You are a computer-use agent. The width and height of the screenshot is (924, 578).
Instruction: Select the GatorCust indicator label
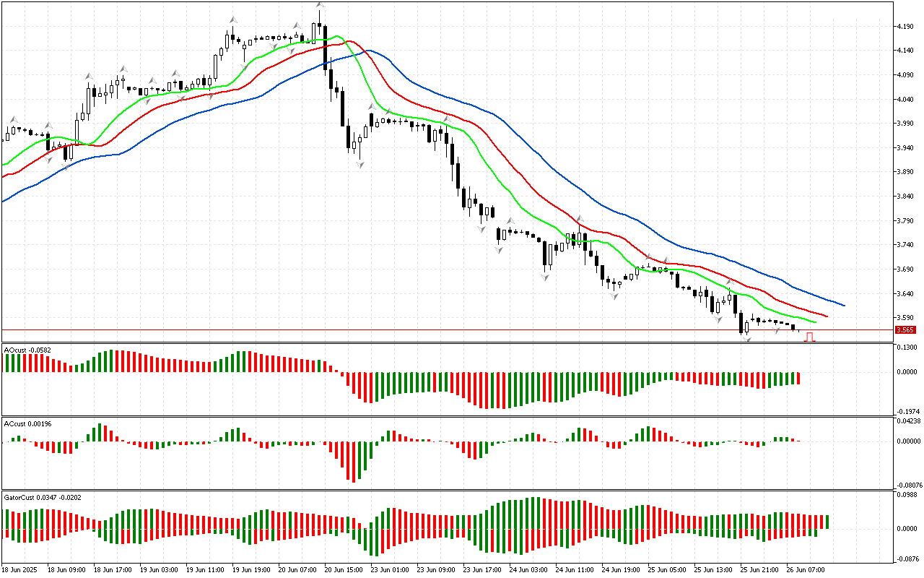[x=30, y=497]
